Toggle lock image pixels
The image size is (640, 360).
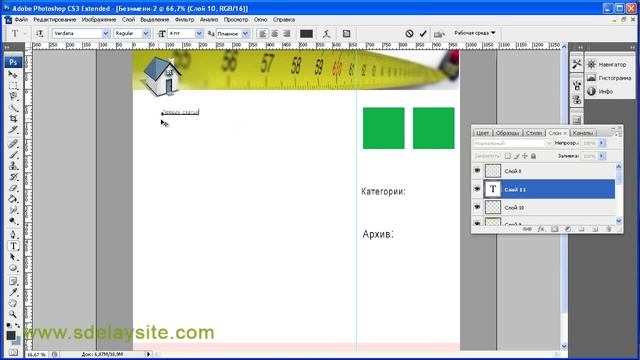coord(516,156)
